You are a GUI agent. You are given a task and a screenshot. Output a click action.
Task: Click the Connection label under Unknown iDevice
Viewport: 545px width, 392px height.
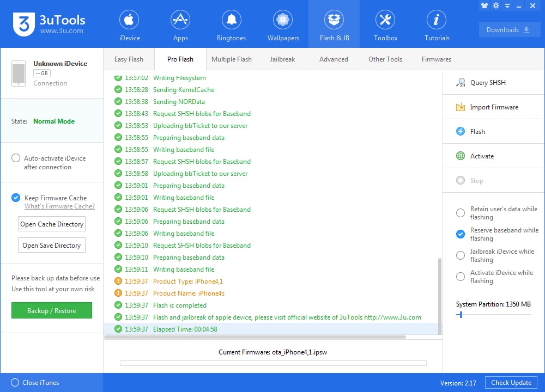pos(50,83)
